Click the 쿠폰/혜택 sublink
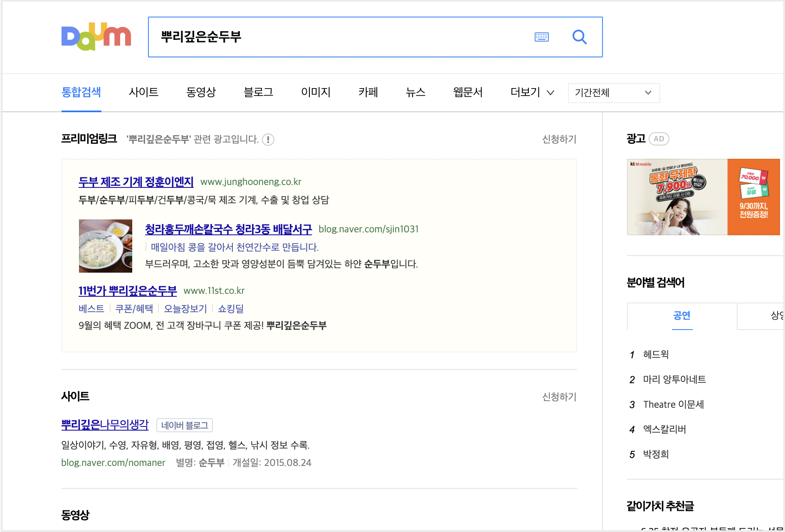Viewport: 785px width, 532px height. [x=134, y=309]
